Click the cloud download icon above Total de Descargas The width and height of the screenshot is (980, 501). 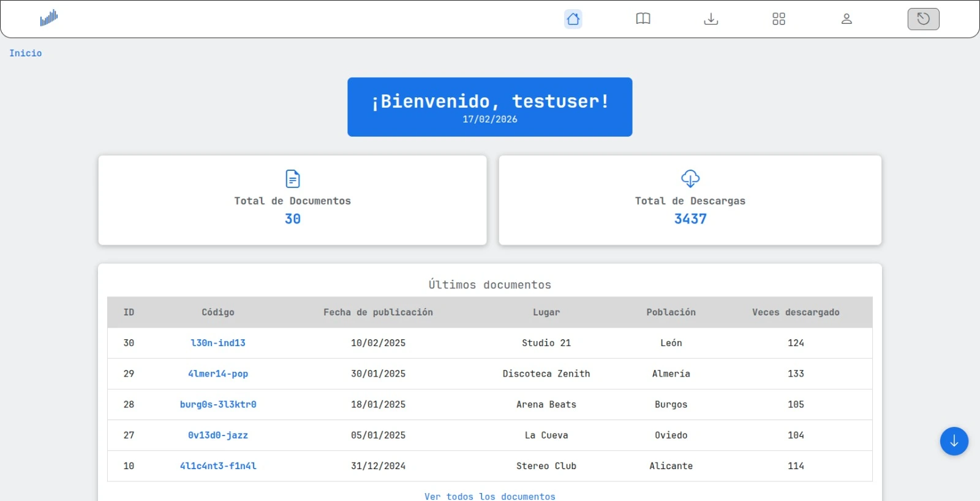(690, 179)
